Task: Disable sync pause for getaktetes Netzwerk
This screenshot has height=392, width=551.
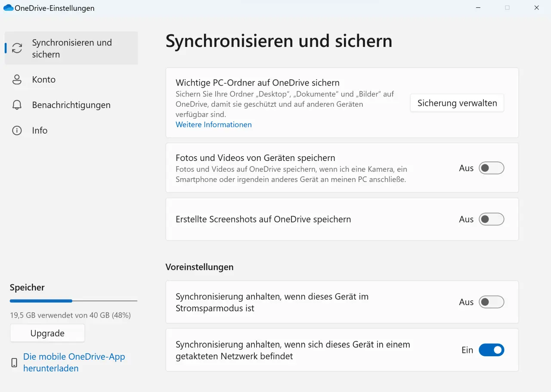Action: (x=492, y=350)
